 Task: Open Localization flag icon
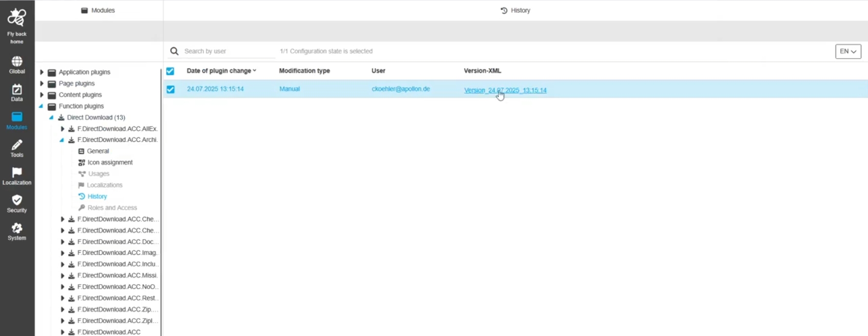tap(17, 173)
